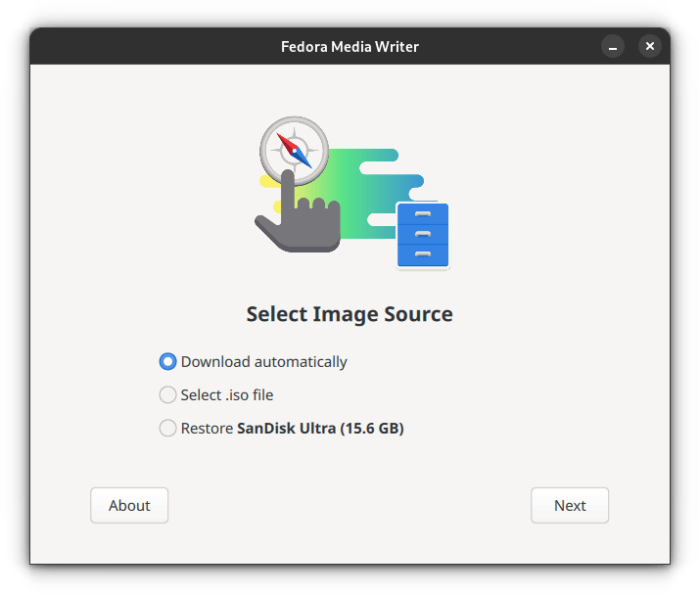700x596 pixels.
Task: Select the Download automatically radio button
Action: point(167,362)
